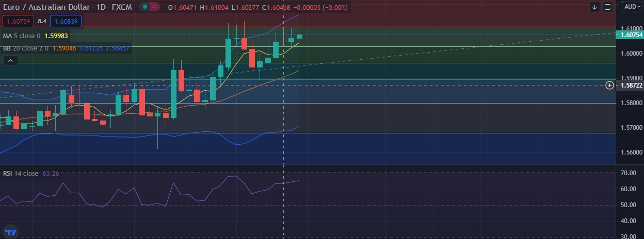Click the market status indicator toggle
644x239 pixels.
coord(151,7)
